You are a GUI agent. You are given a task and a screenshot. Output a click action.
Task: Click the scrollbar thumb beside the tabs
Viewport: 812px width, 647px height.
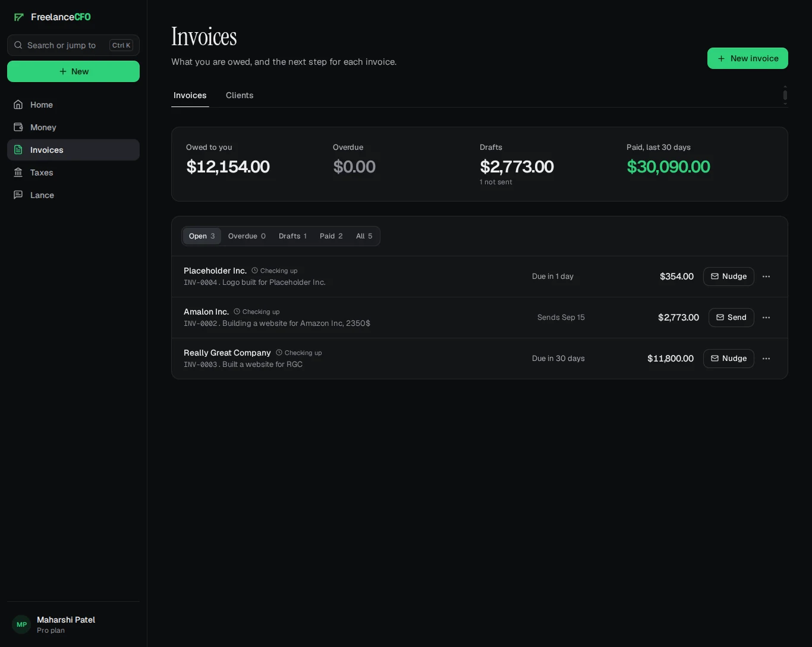(785, 95)
